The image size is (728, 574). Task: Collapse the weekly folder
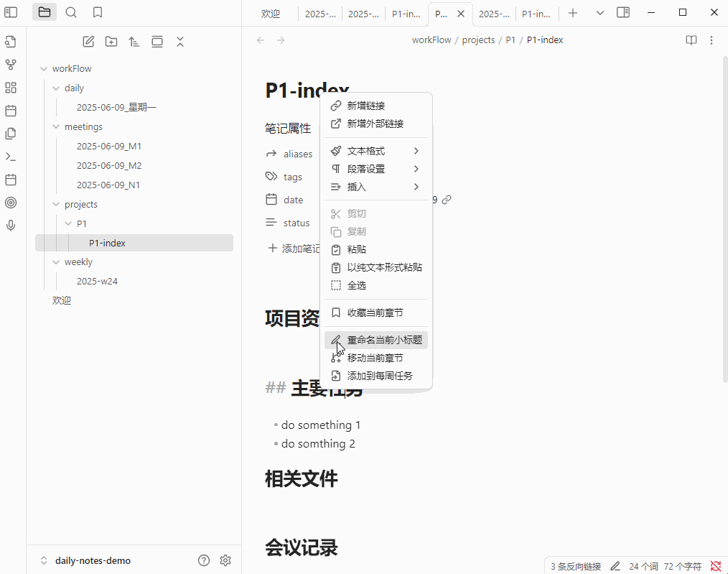tap(56, 262)
